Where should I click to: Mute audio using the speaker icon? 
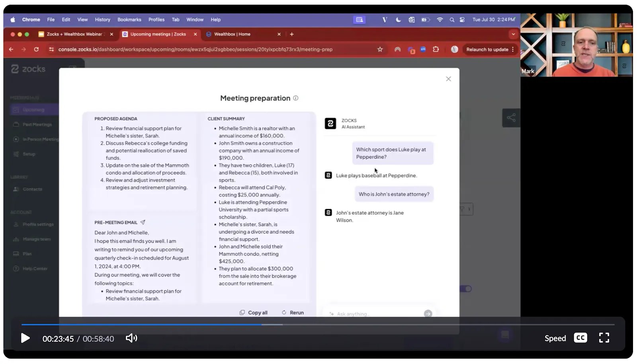131,338
